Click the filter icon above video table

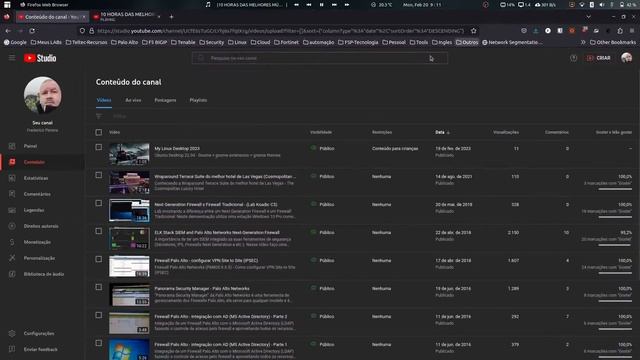click(99, 116)
